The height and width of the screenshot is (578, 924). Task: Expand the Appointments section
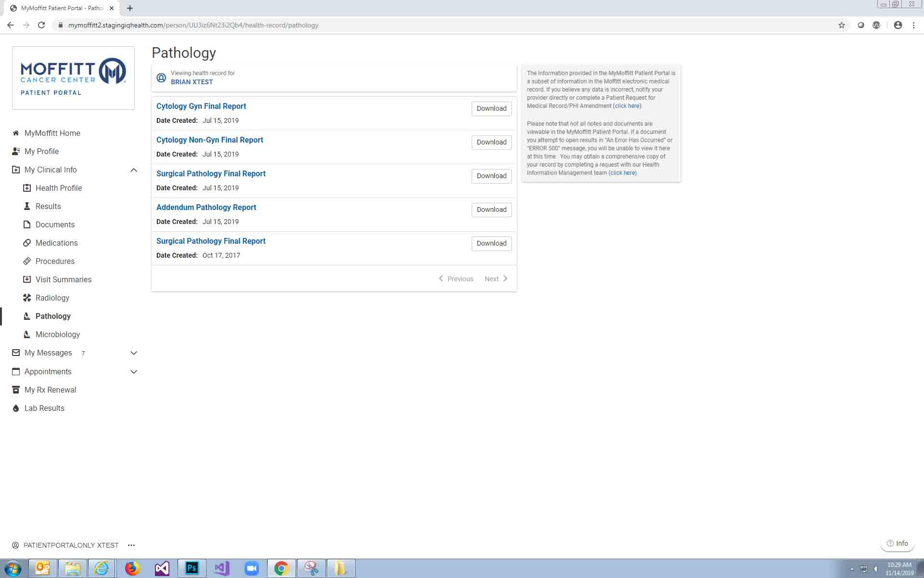[x=134, y=372]
